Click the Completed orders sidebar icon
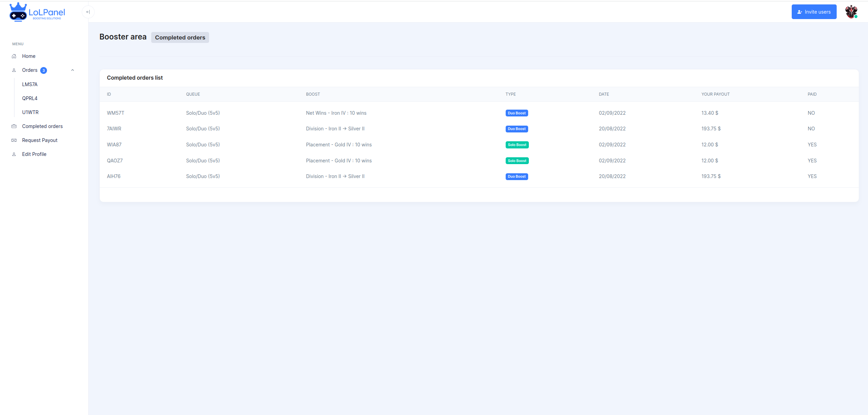Image resolution: width=868 pixels, height=415 pixels. pos(14,126)
